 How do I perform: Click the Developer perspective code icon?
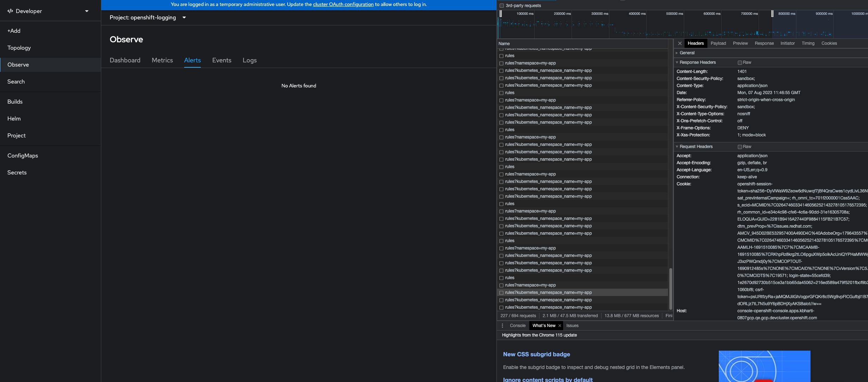coord(10,11)
